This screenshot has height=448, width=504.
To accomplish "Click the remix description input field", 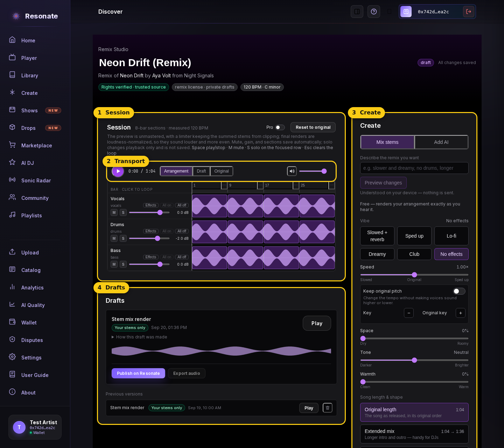I will coord(414,168).
